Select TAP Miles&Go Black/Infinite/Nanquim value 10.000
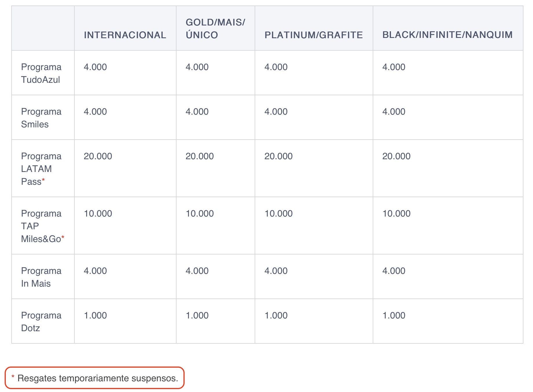This screenshot has width=533, height=392. (x=396, y=214)
